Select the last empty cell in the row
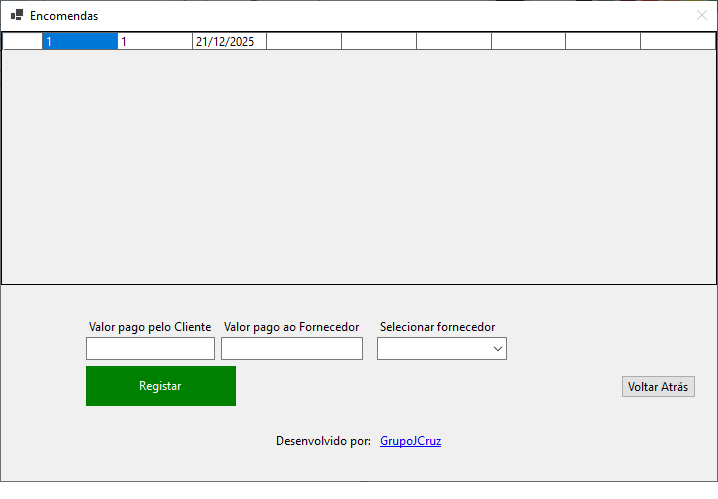The width and height of the screenshot is (718, 499). point(677,42)
